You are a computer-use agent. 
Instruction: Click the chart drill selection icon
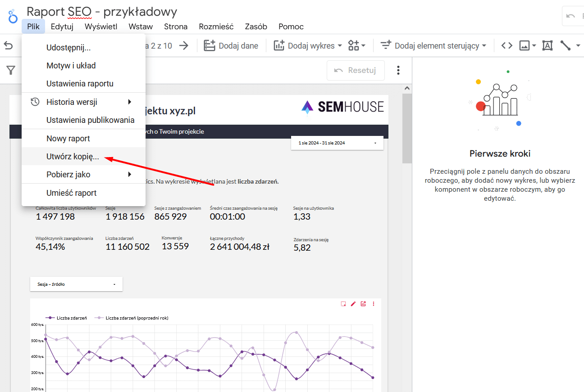click(x=343, y=304)
